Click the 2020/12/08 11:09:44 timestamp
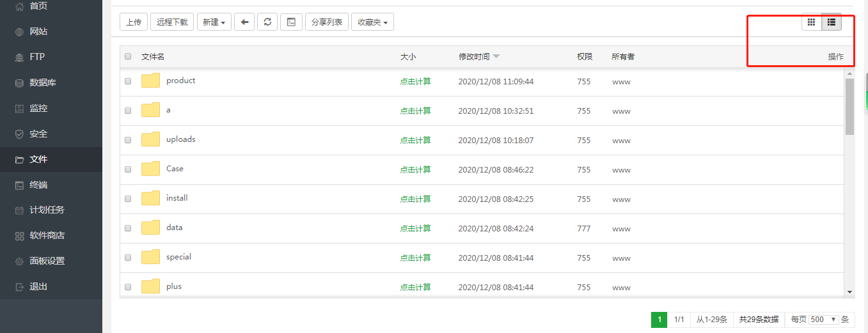 point(496,82)
